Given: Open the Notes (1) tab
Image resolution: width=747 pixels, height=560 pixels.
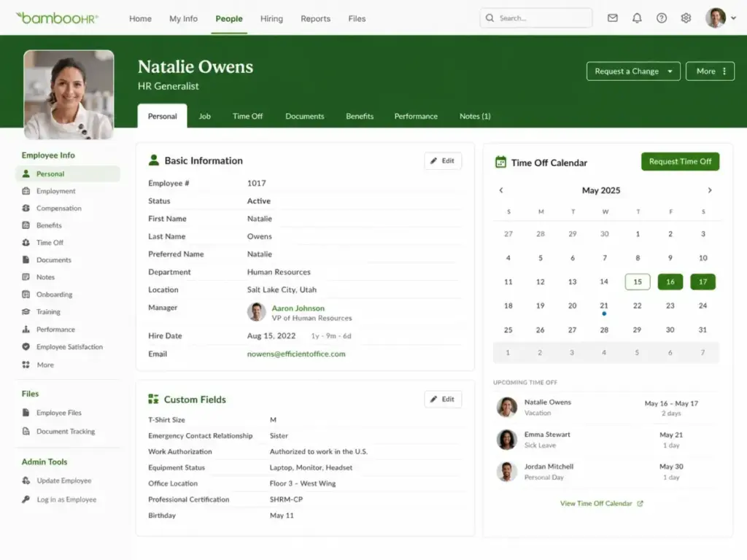Looking at the screenshot, I should point(475,116).
